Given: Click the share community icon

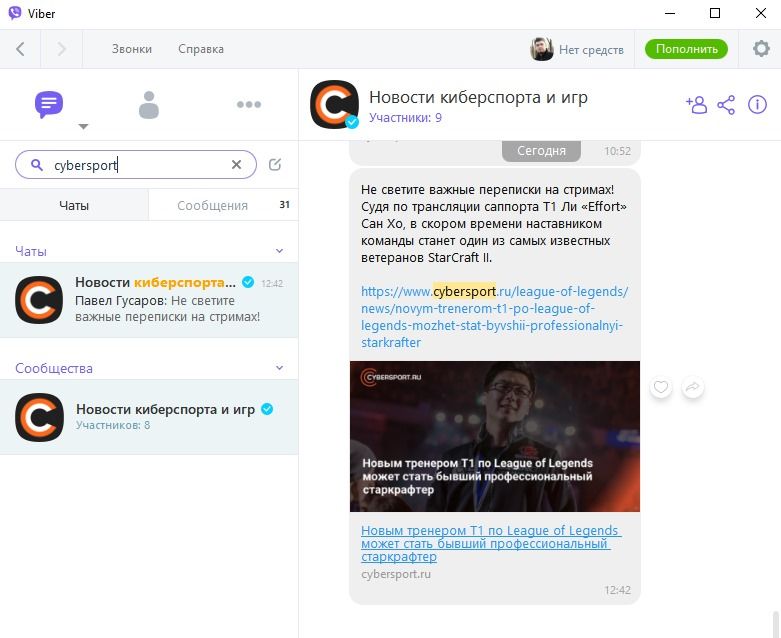Looking at the screenshot, I should 727,104.
